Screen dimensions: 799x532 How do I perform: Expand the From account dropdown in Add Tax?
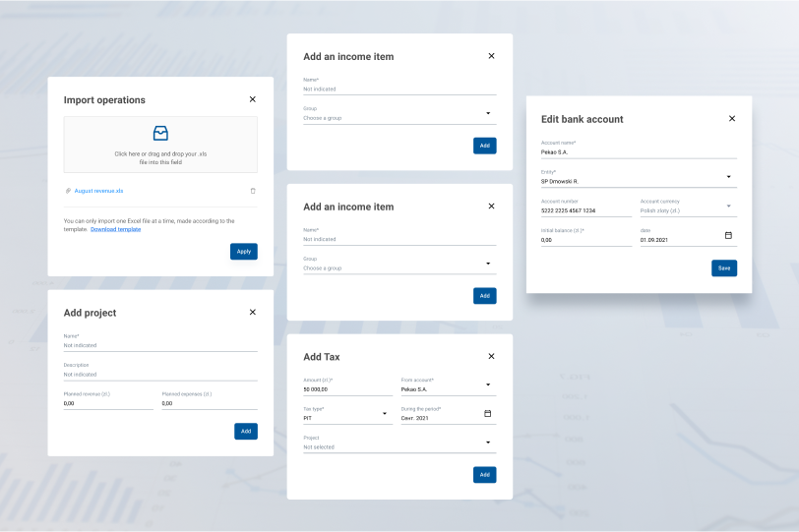coord(488,384)
